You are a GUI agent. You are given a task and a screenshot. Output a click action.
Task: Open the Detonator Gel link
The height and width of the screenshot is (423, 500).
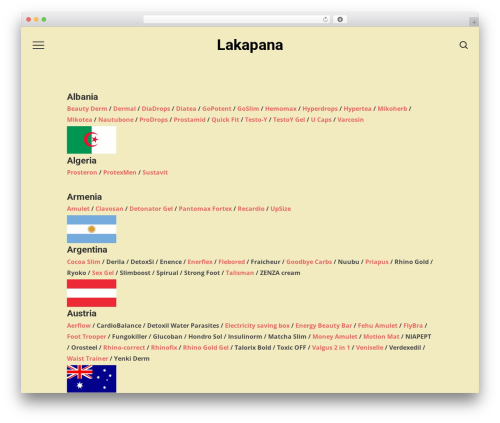151,209
